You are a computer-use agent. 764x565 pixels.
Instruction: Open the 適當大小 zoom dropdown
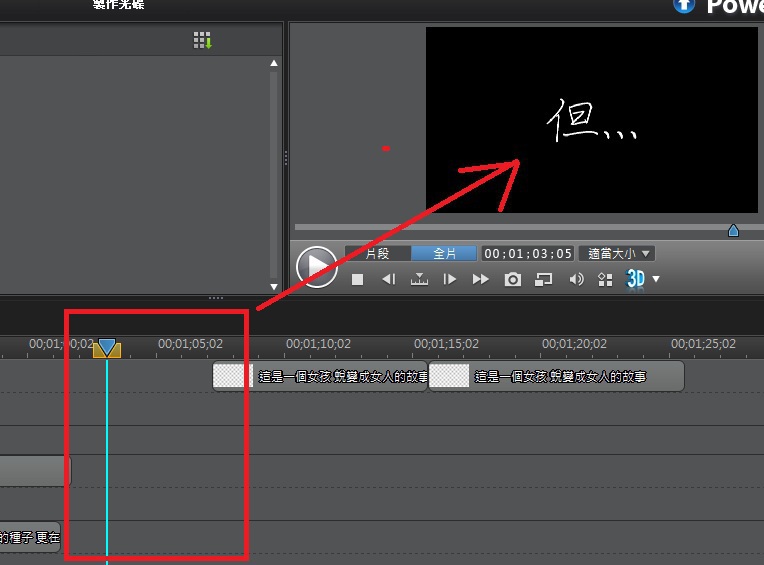(x=617, y=253)
